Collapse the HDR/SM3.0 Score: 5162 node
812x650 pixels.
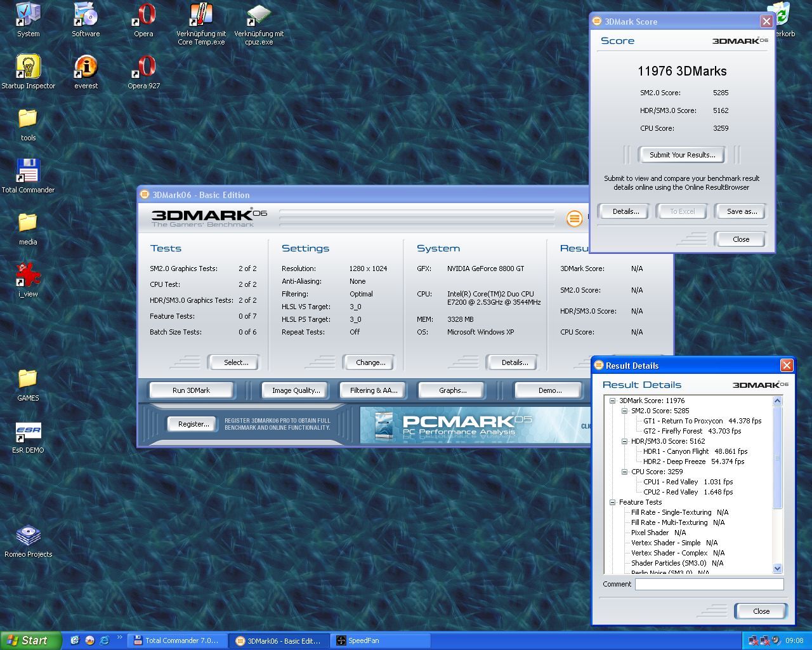[x=625, y=441]
